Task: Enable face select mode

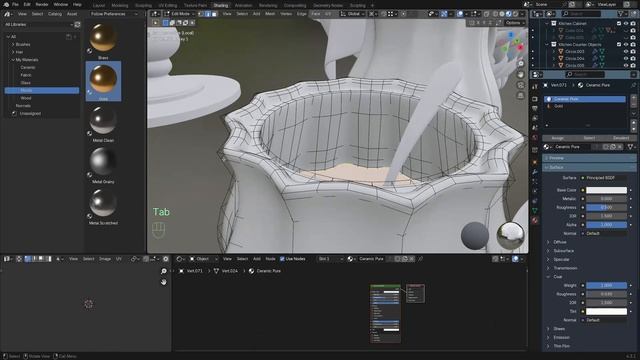Action: 214,14
